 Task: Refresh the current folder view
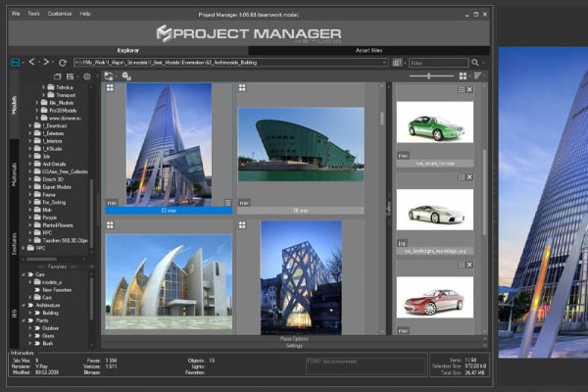(x=63, y=63)
